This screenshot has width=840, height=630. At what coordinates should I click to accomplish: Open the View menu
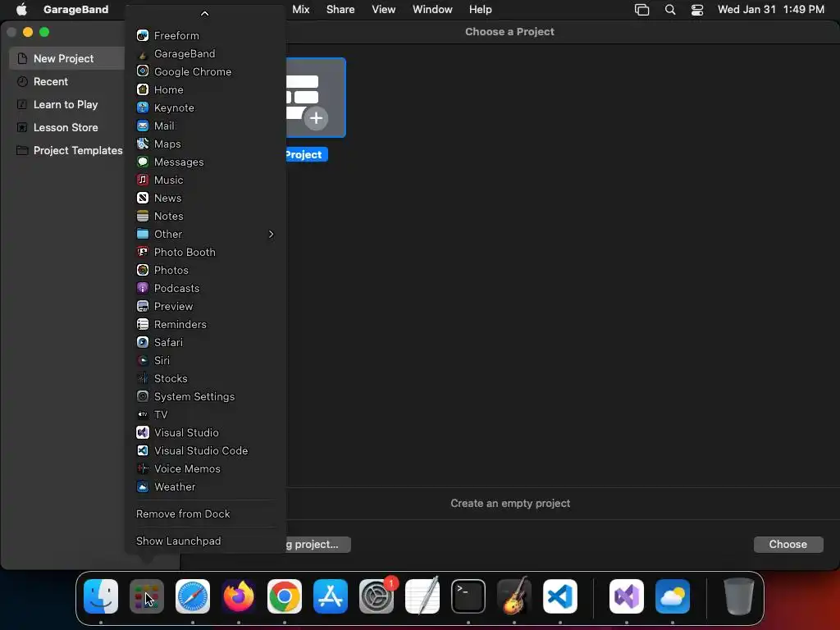tap(384, 9)
